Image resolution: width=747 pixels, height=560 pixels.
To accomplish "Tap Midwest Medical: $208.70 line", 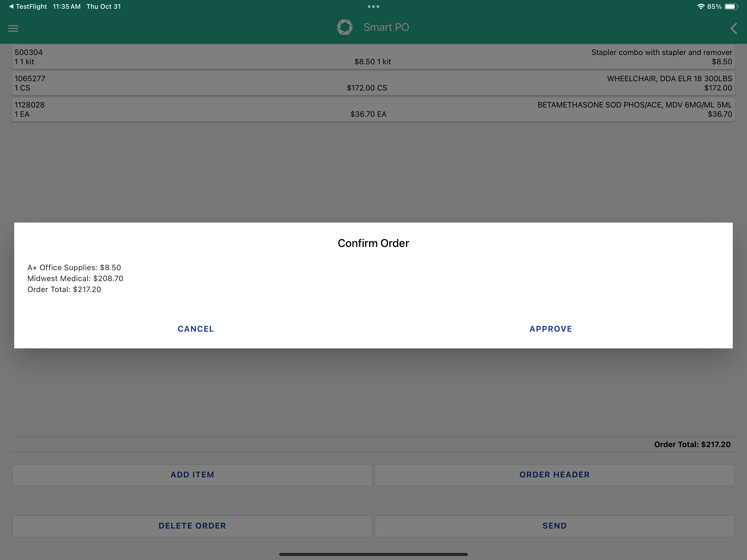I will click(x=75, y=279).
